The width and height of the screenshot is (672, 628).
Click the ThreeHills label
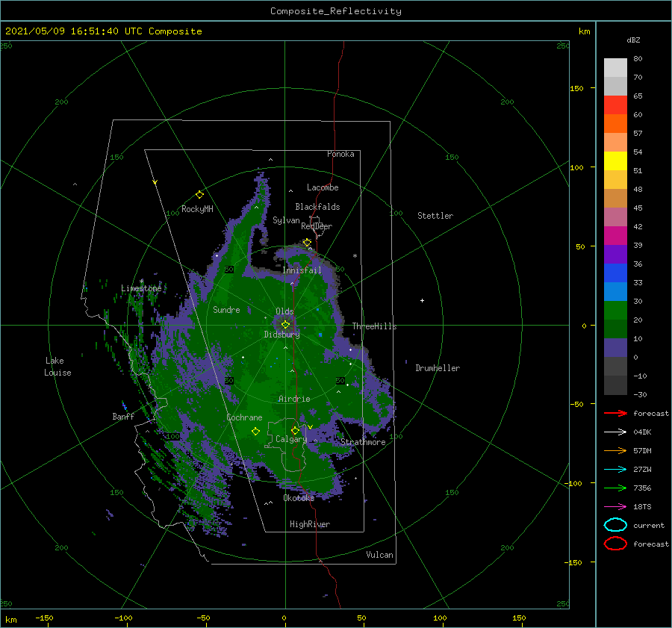(375, 326)
